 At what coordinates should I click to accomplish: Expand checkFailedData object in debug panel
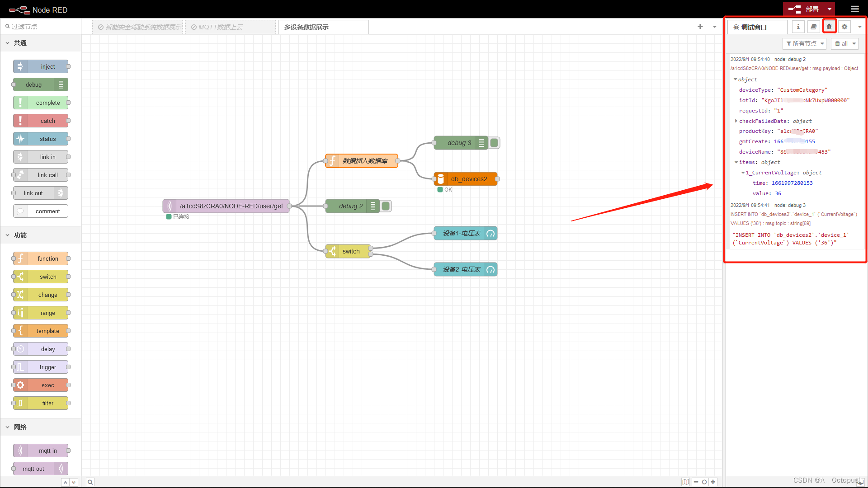click(736, 121)
